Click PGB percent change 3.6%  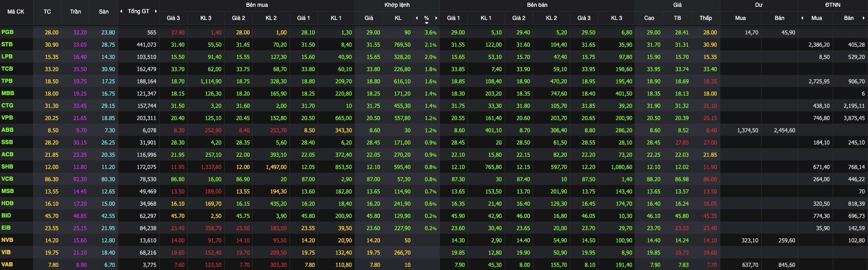coord(431,33)
